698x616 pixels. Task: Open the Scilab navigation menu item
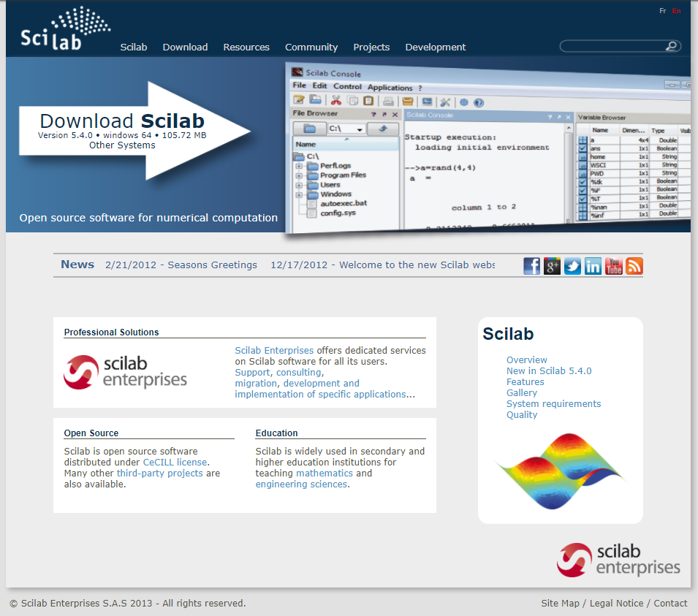point(134,47)
